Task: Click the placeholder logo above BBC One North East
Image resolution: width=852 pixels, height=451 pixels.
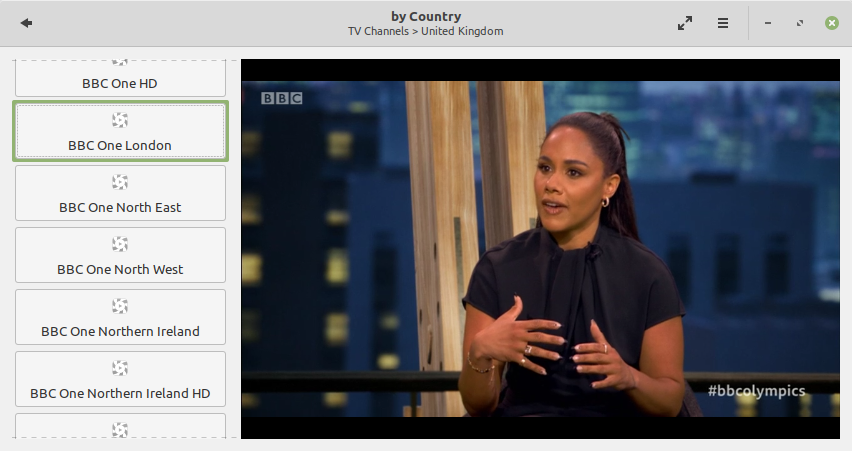Action: click(120, 181)
